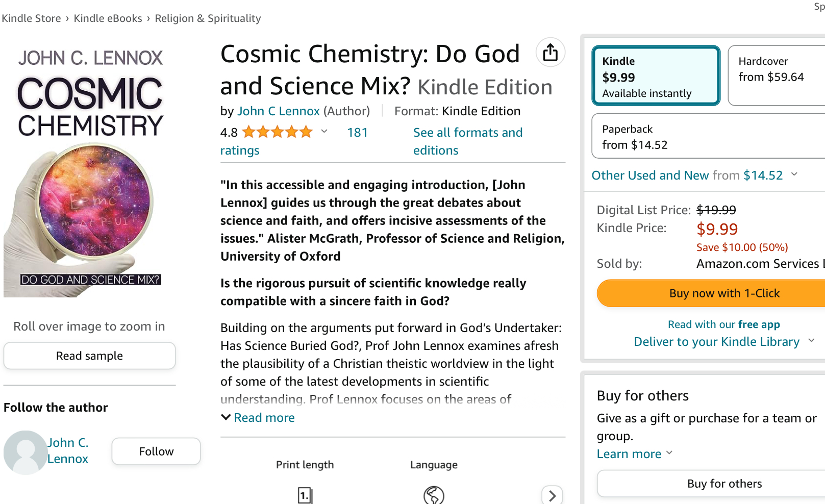This screenshot has height=504, width=825.
Task: Choose the Hardcover format option
Action: click(x=776, y=76)
